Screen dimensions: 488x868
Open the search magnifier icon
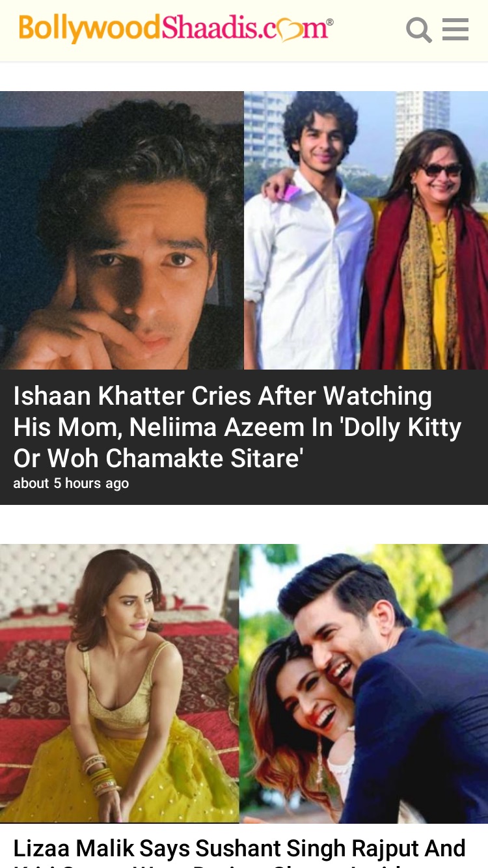419,30
